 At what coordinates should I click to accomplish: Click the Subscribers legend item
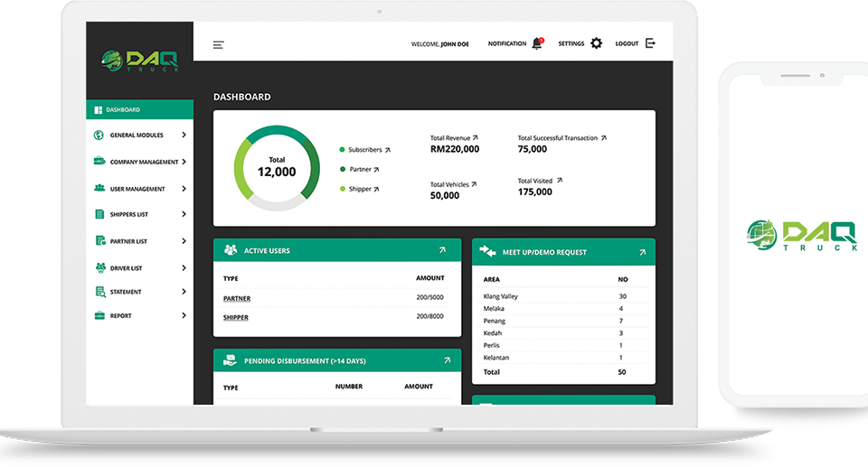click(365, 150)
